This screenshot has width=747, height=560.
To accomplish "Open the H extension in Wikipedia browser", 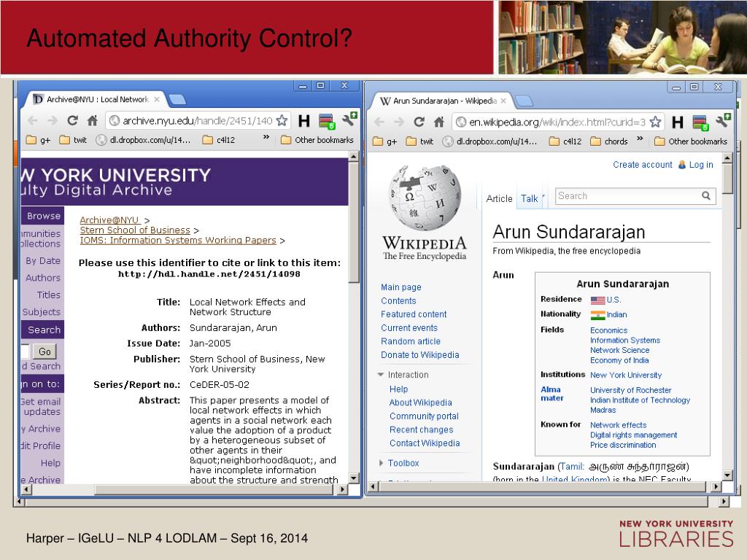I will tap(677, 122).
